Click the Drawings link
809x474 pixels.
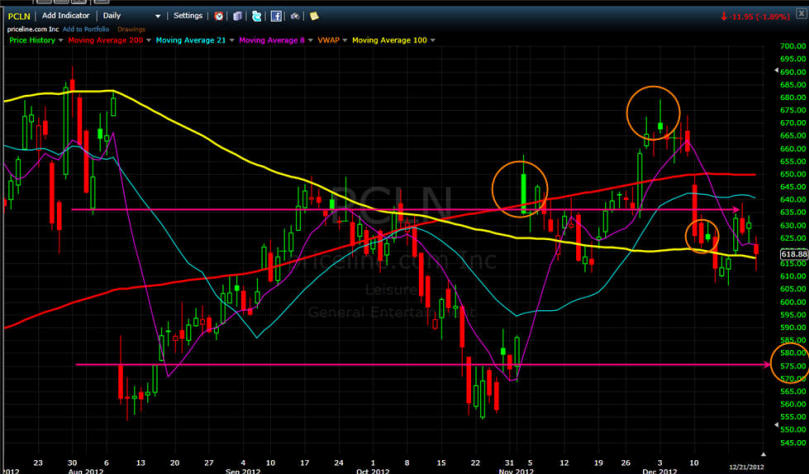point(132,30)
